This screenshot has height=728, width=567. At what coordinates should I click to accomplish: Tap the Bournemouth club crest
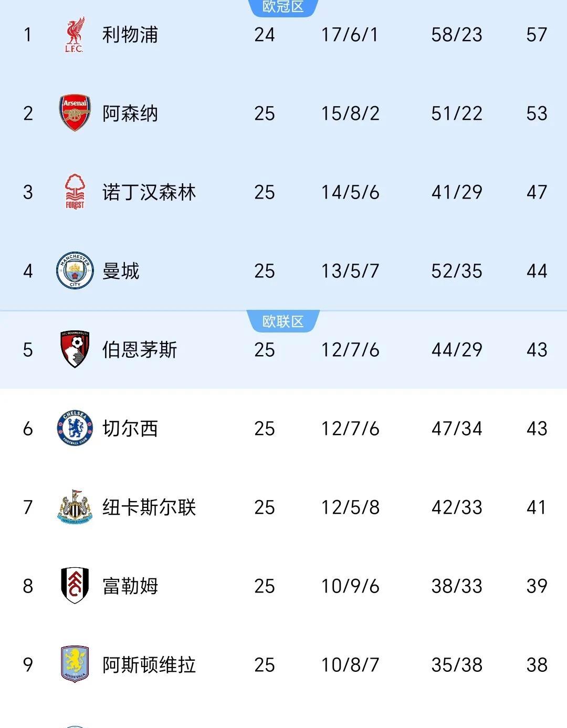pyautogui.click(x=75, y=349)
